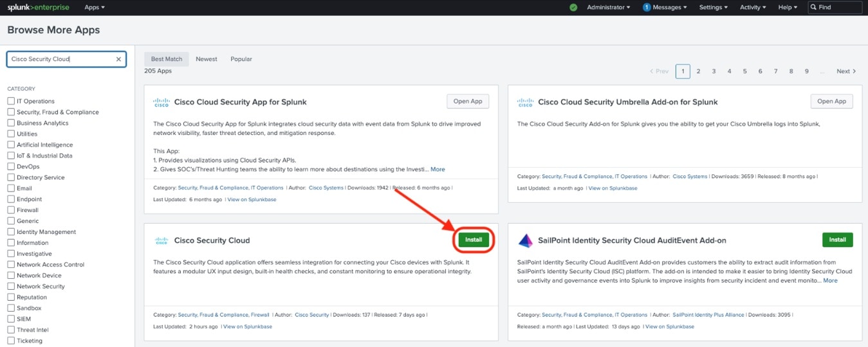The width and height of the screenshot is (868, 347).
Task: Click Next page arrow
Action: tap(846, 71)
